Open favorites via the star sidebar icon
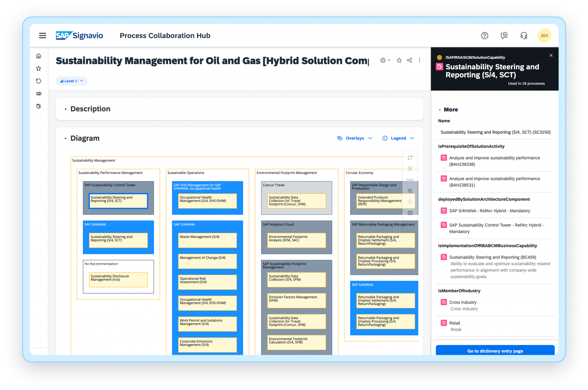 click(39, 68)
